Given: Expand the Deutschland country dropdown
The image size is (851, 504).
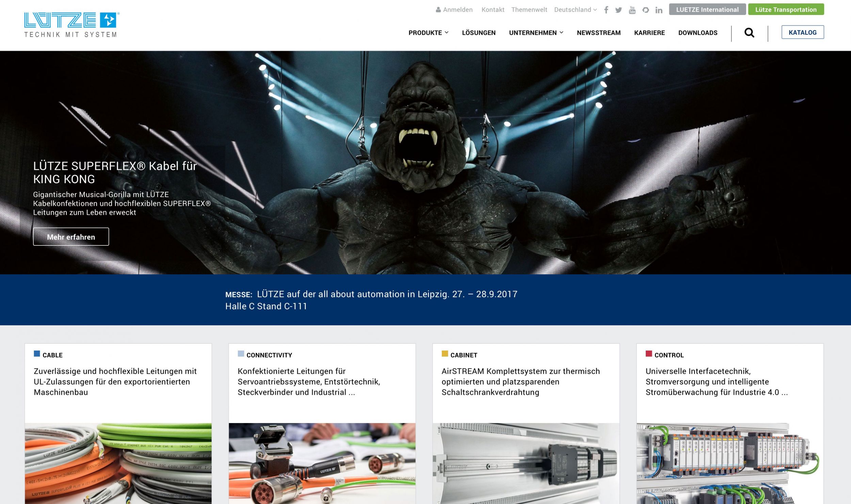Looking at the screenshot, I should click(575, 10).
